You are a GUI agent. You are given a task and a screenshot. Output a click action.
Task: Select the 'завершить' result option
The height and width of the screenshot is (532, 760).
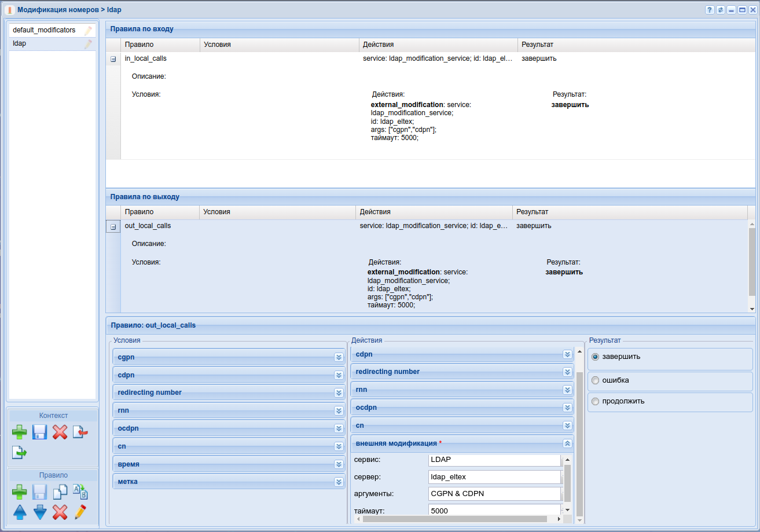coord(595,357)
